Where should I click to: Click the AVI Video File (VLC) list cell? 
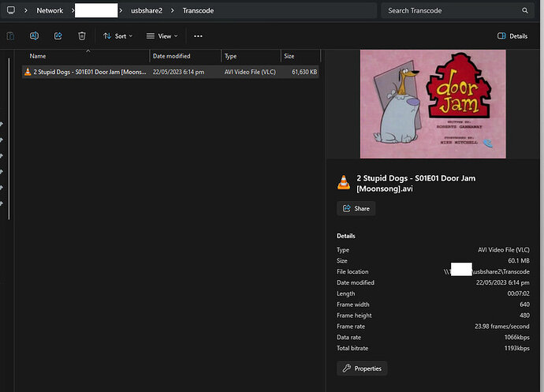point(250,72)
